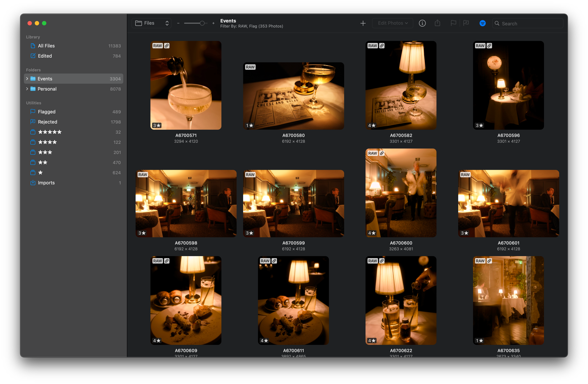Open the five-star rating collection
This screenshot has height=384, width=588.
click(x=50, y=132)
